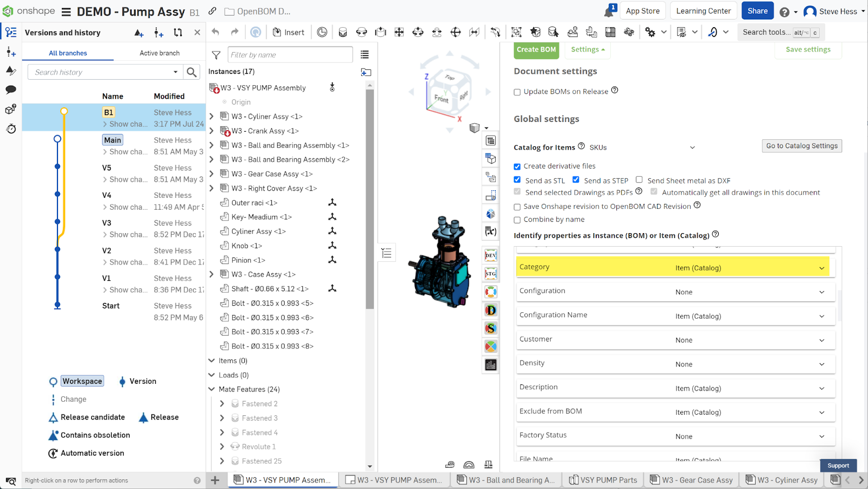
Task: Click the instance list vertical scrollbar
Action: tap(370, 199)
